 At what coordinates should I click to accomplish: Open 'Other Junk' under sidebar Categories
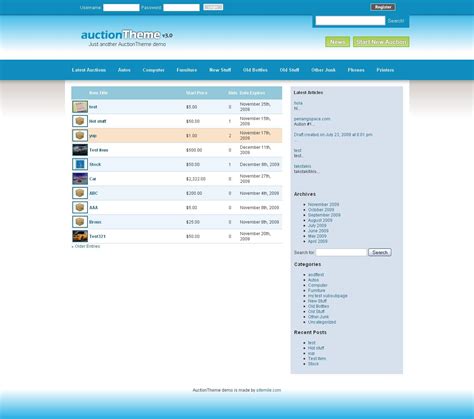[318, 317]
